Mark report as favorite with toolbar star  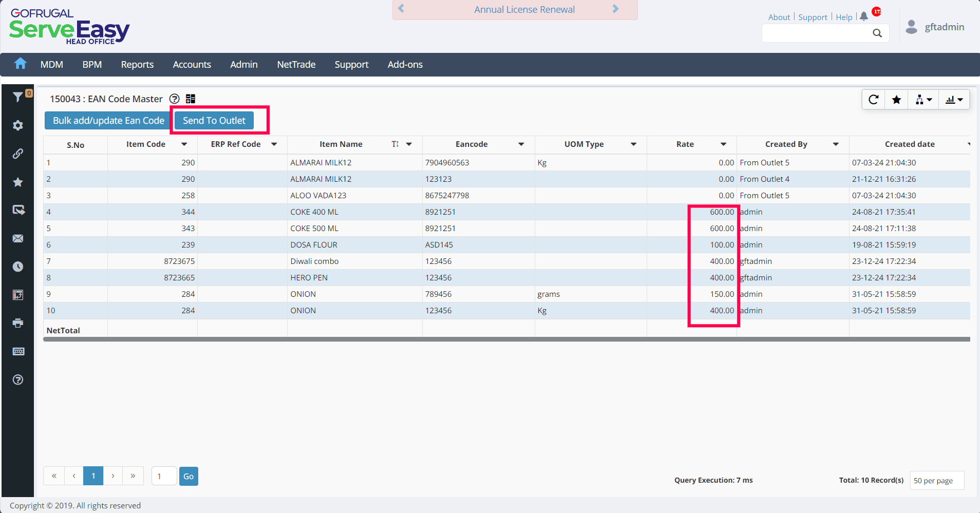896,100
